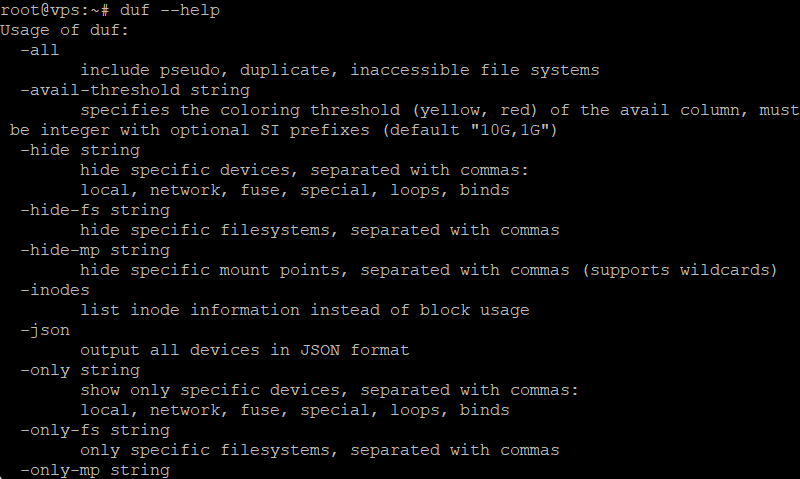The width and height of the screenshot is (800, 479).
Task: Click 'list inode information' description line
Action: tap(305, 310)
